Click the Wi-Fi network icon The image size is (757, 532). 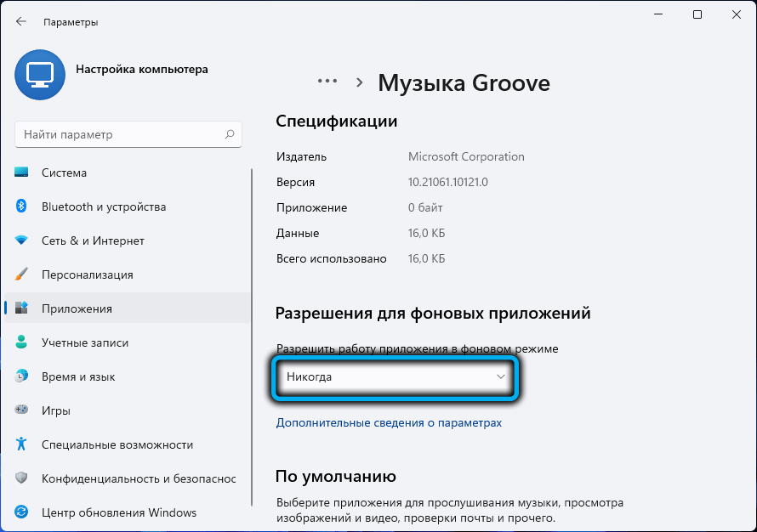click(21, 241)
